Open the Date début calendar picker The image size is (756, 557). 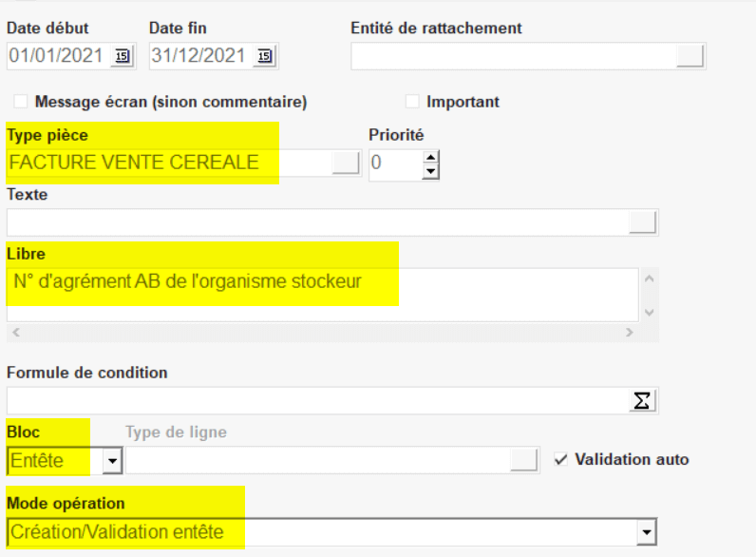(123, 56)
